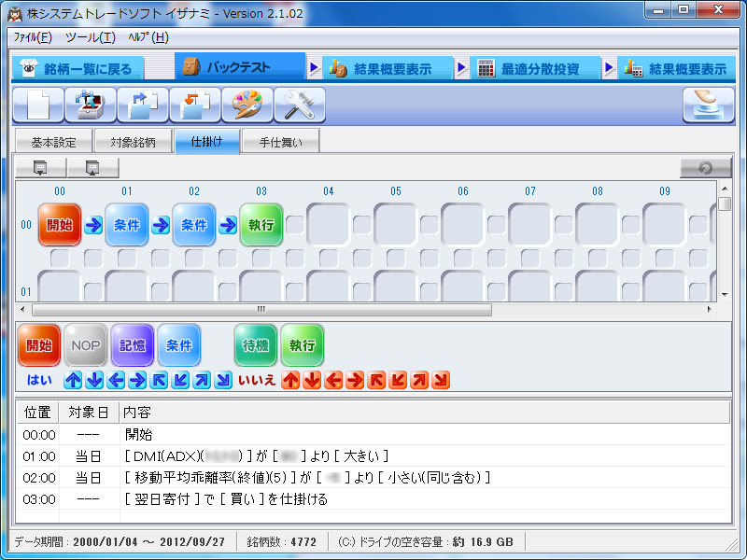Click empty grid cell in column 04
Screen dimensions: 747x560
pyautogui.click(x=329, y=225)
